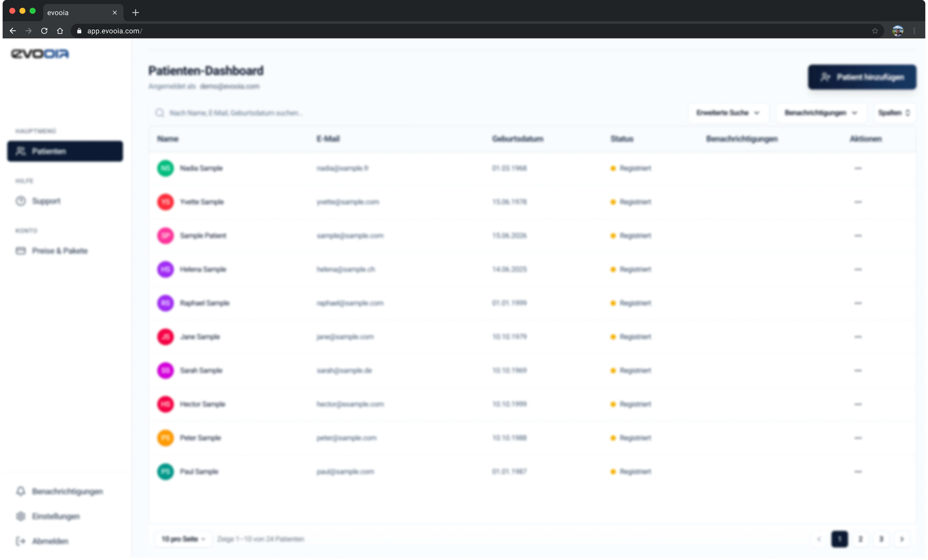Click Registriert status of Paul Sample
928x560 pixels.
point(631,472)
